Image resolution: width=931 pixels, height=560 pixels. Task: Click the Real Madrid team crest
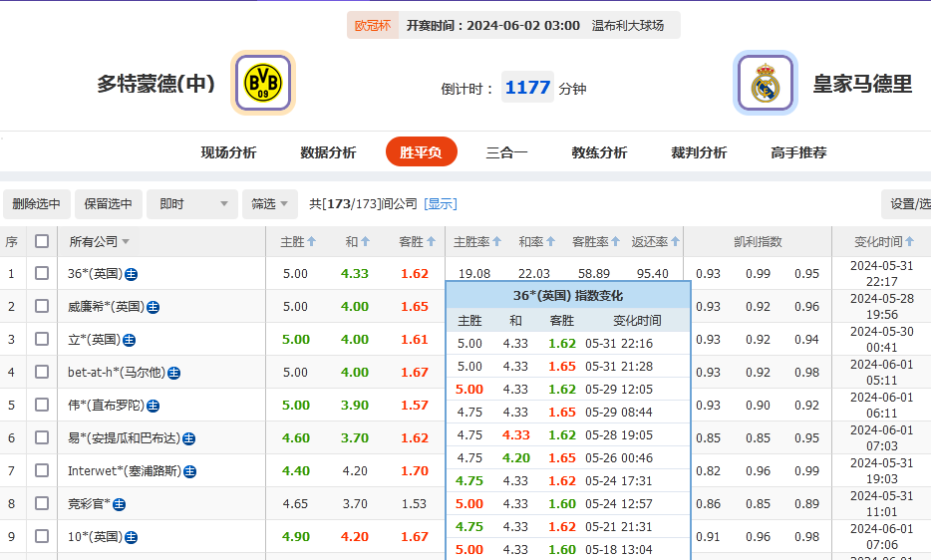pos(765,83)
